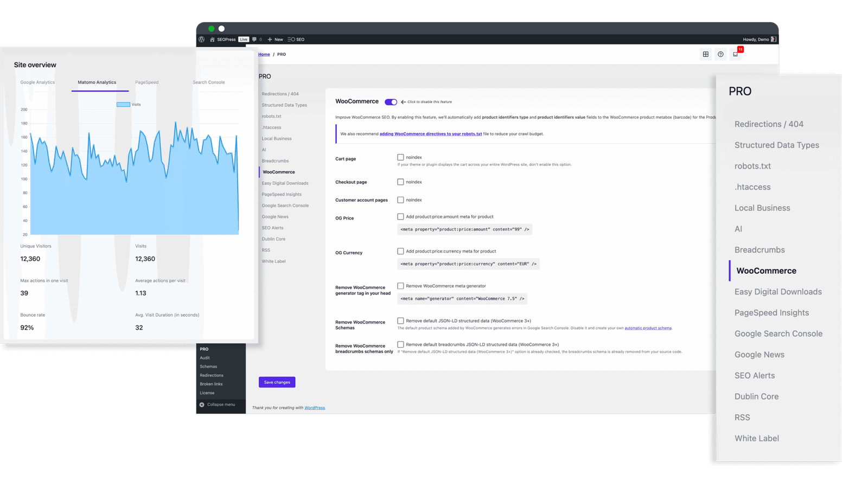Switch to the Google Analytics tab
Image resolution: width=868 pixels, height=488 pixels.
(37, 82)
